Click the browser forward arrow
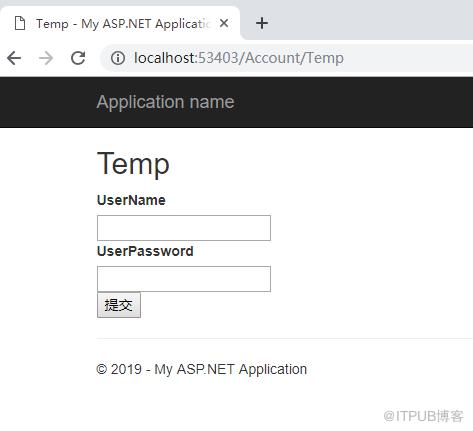473x431 pixels. [46, 58]
